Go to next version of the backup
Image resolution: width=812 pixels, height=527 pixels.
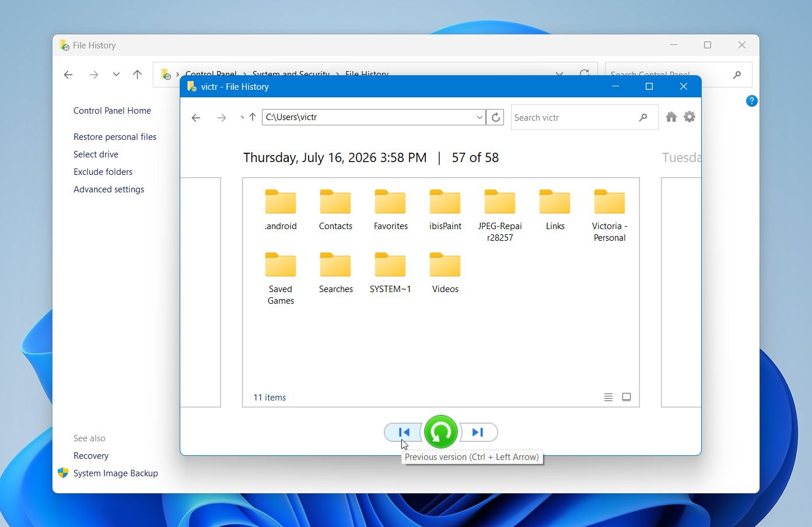pos(478,432)
